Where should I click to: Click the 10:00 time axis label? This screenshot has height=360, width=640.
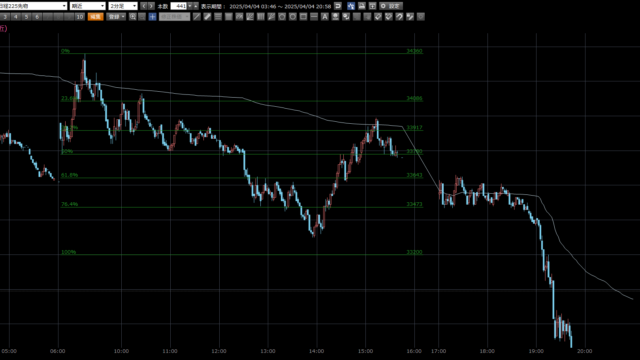pos(121,351)
